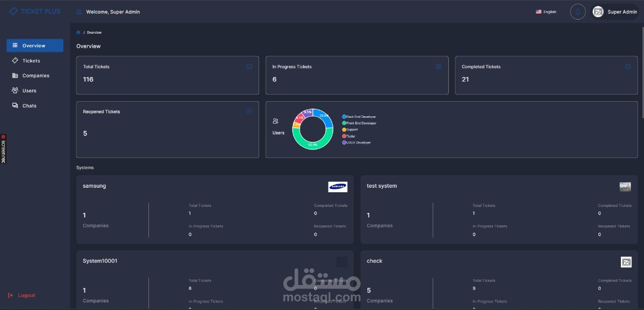Click the Users group icon in sidebar

[15, 91]
